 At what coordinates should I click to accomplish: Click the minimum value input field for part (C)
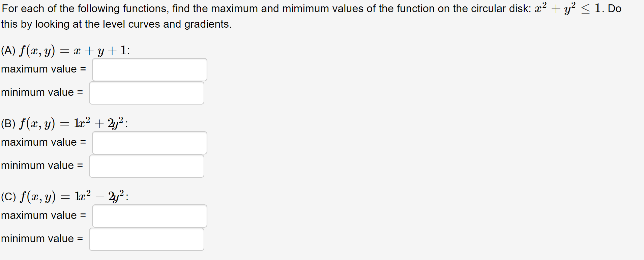(146, 239)
